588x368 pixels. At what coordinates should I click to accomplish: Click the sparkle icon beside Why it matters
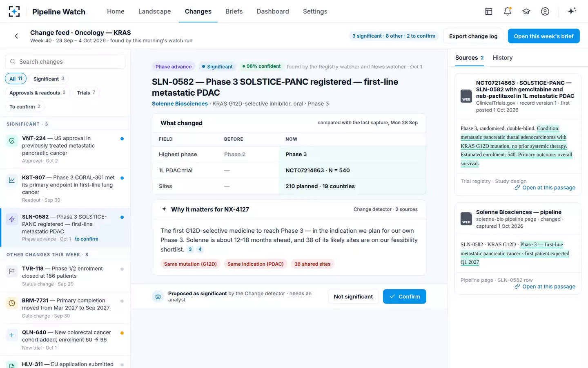click(x=164, y=209)
